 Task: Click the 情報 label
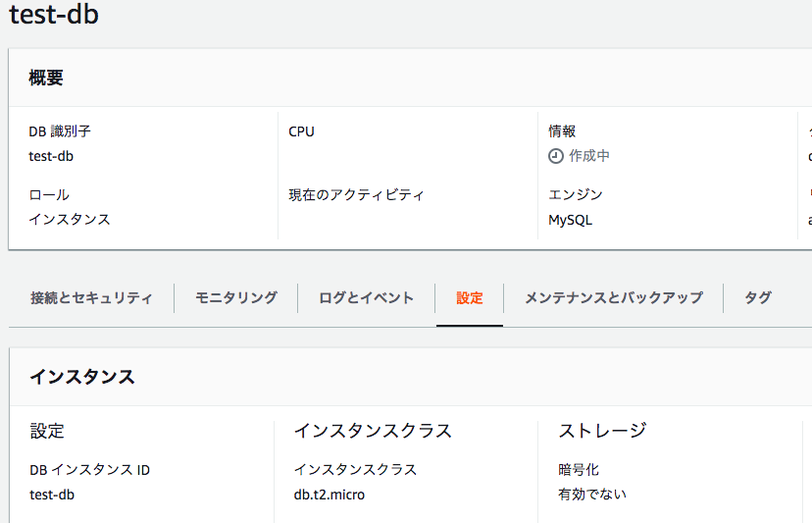tap(562, 131)
